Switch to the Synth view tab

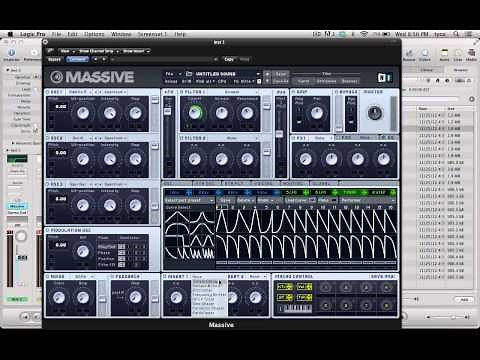coord(303,81)
